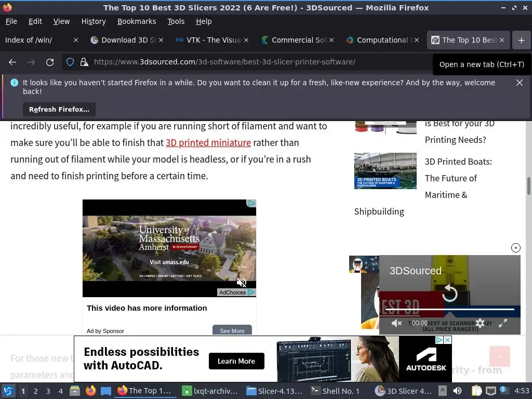Viewport: 532px width, 399px height.
Task: Open 3DSourced video settings gear
Action: pos(480,323)
